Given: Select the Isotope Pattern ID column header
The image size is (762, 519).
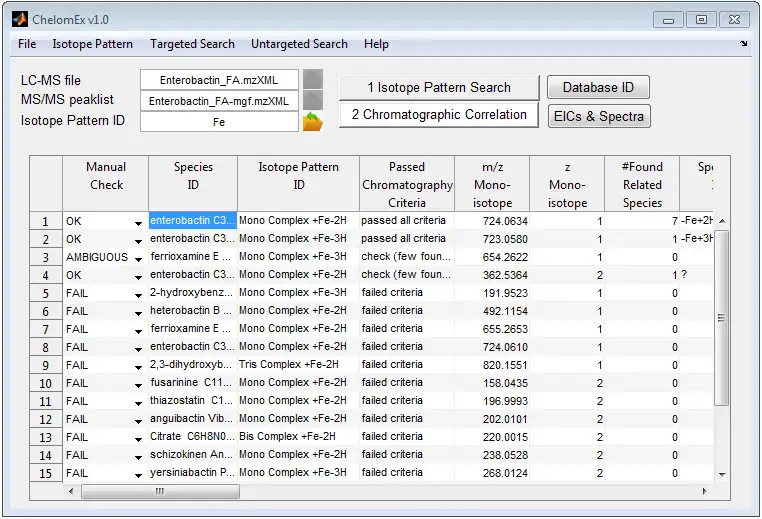Looking at the screenshot, I should pos(298,184).
